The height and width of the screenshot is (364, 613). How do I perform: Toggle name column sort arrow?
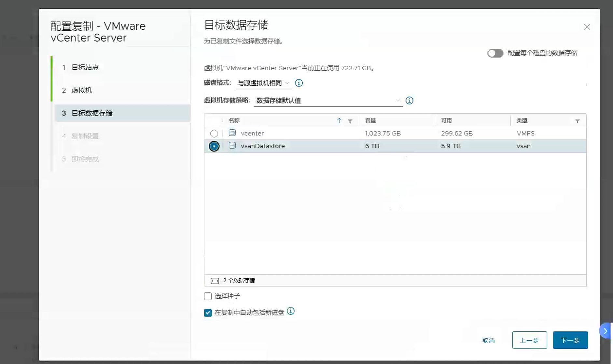point(339,120)
